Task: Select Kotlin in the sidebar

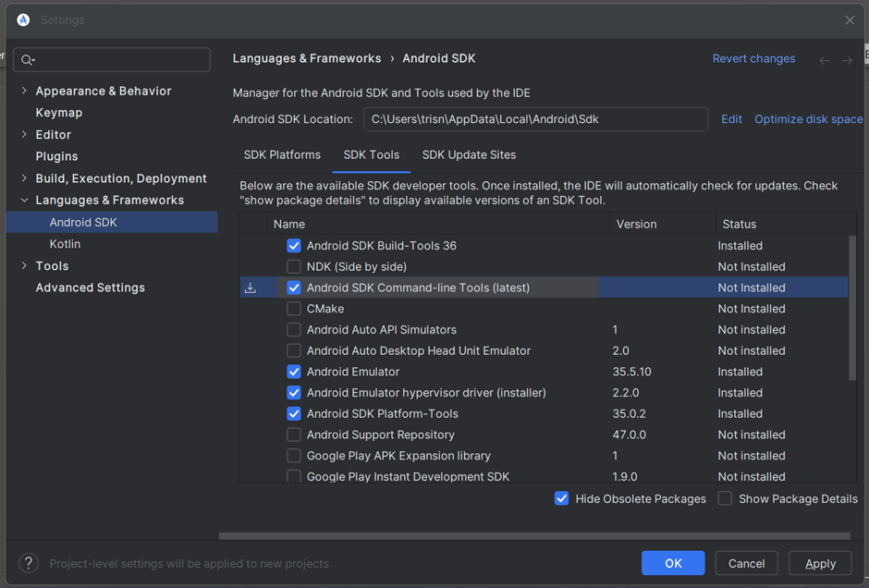Action: (65, 244)
